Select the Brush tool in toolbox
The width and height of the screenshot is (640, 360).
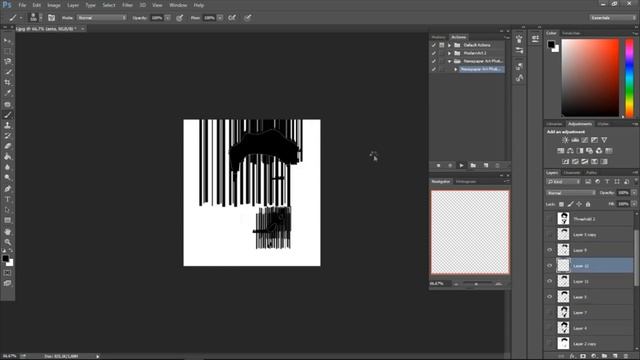point(7,115)
